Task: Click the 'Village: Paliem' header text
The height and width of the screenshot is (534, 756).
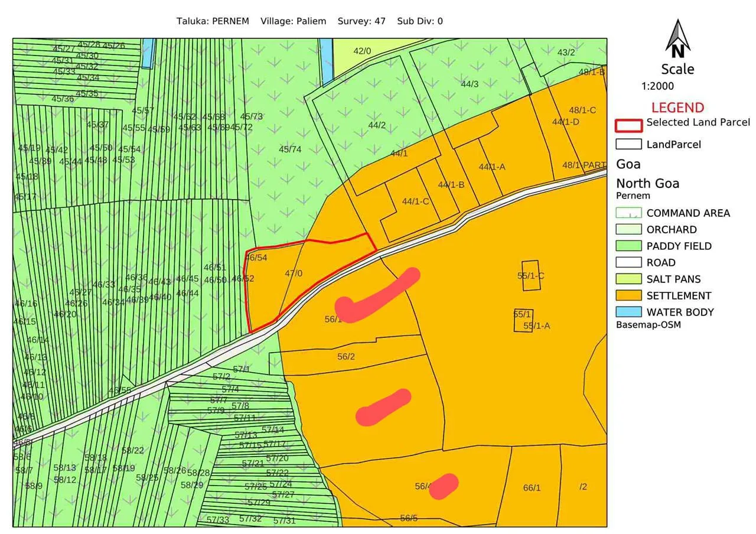Action: pos(294,21)
